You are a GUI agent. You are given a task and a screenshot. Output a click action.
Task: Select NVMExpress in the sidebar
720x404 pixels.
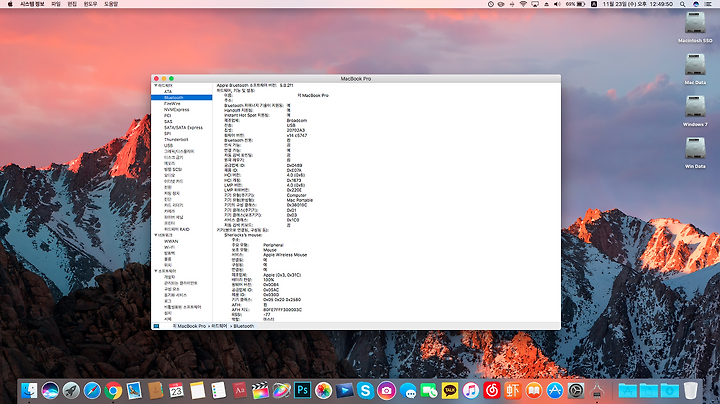tap(177, 110)
